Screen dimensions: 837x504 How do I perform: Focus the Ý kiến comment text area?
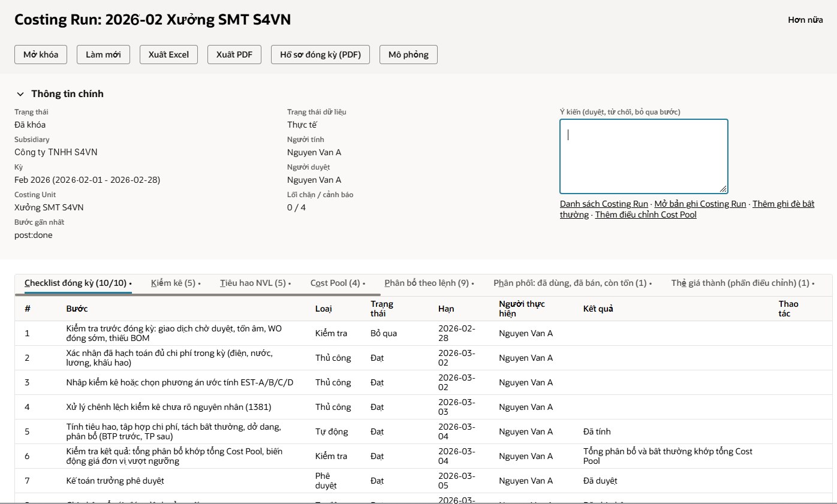[644, 156]
